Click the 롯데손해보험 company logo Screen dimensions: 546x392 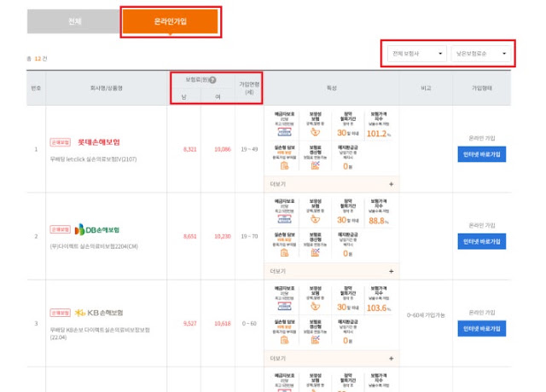(x=99, y=142)
